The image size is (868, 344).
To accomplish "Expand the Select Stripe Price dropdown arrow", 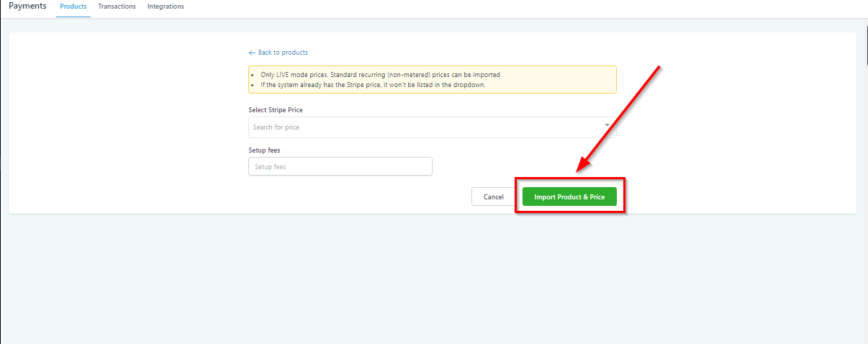I will [x=607, y=125].
